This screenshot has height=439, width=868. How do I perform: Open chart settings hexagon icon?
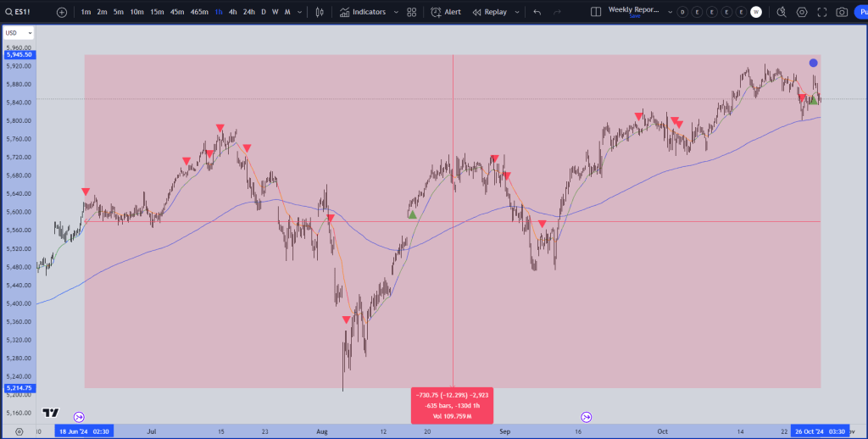coord(802,12)
